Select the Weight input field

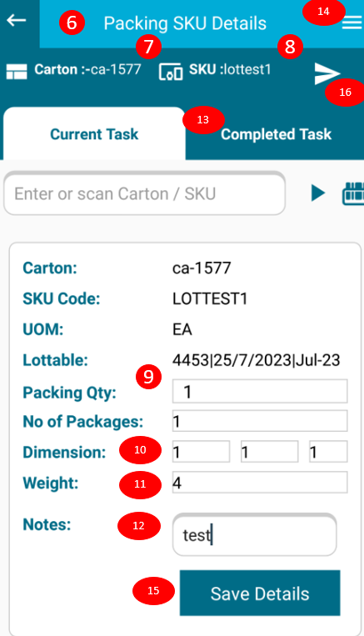pos(260,483)
